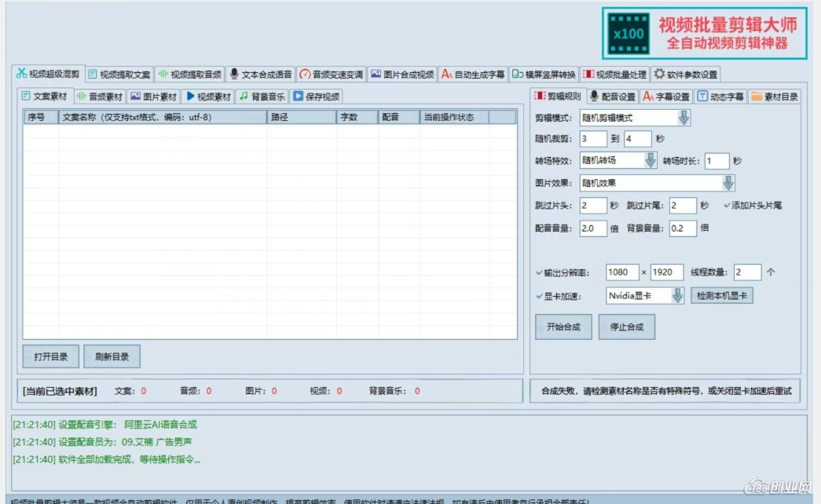Click the 跳过片头 seconds field
This screenshot has width=821, height=504.
593,205
